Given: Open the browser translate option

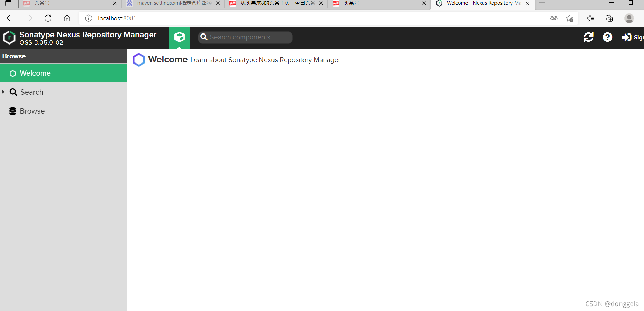Looking at the screenshot, I should click(554, 18).
